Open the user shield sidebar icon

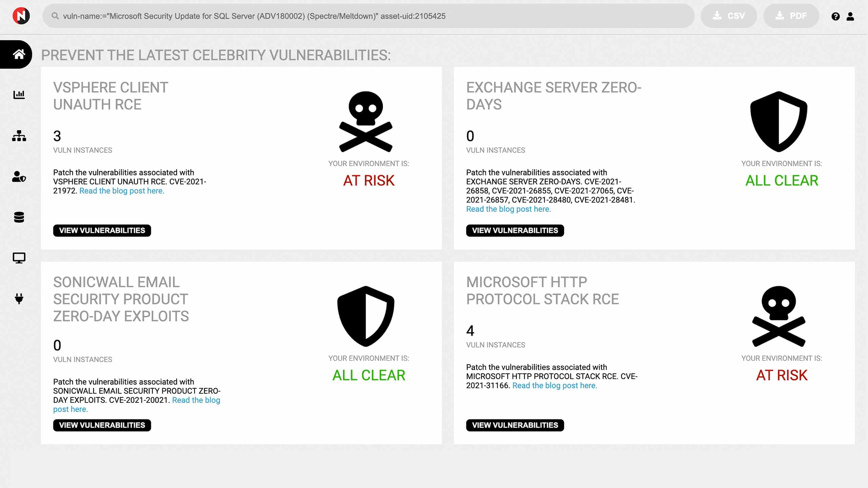click(x=19, y=177)
